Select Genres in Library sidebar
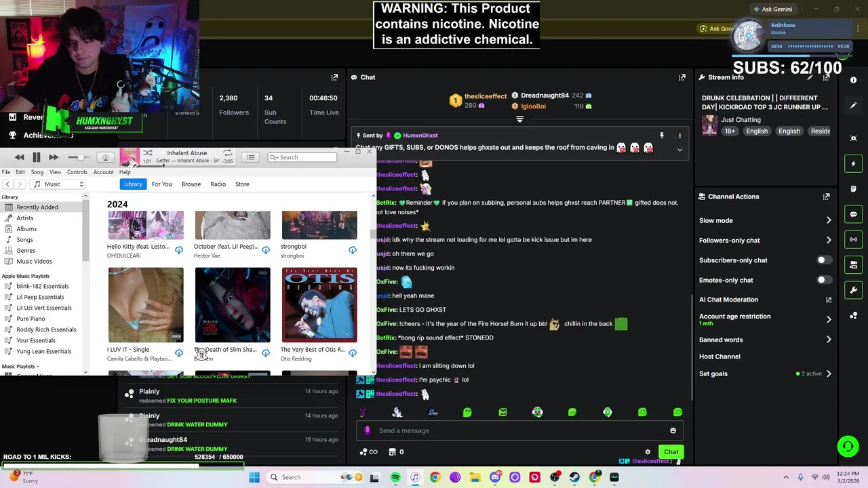868x488 pixels. [26, 251]
